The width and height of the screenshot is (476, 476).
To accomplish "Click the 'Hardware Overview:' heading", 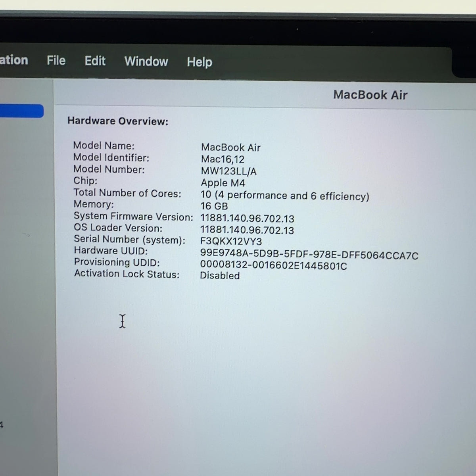I will (x=118, y=121).
